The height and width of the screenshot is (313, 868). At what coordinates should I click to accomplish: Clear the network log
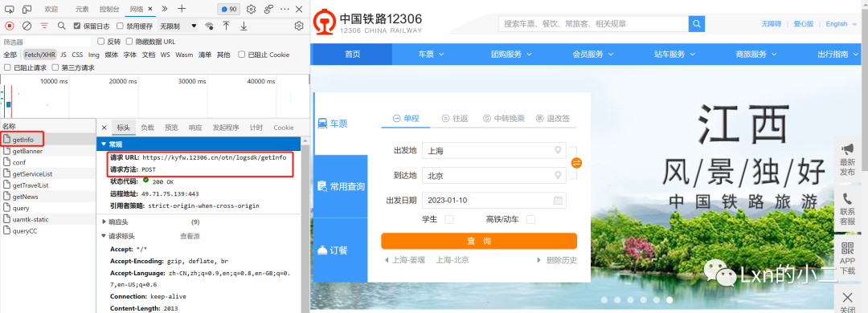click(x=27, y=26)
